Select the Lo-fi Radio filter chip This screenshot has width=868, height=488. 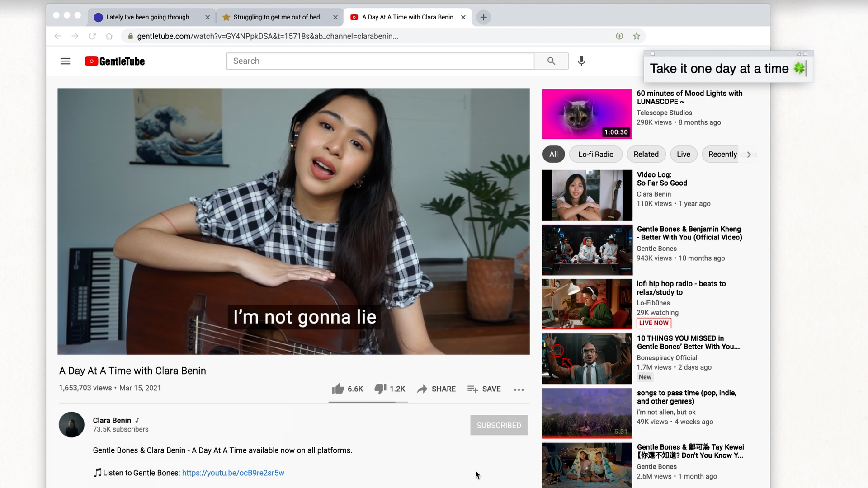click(x=595, y=154)
